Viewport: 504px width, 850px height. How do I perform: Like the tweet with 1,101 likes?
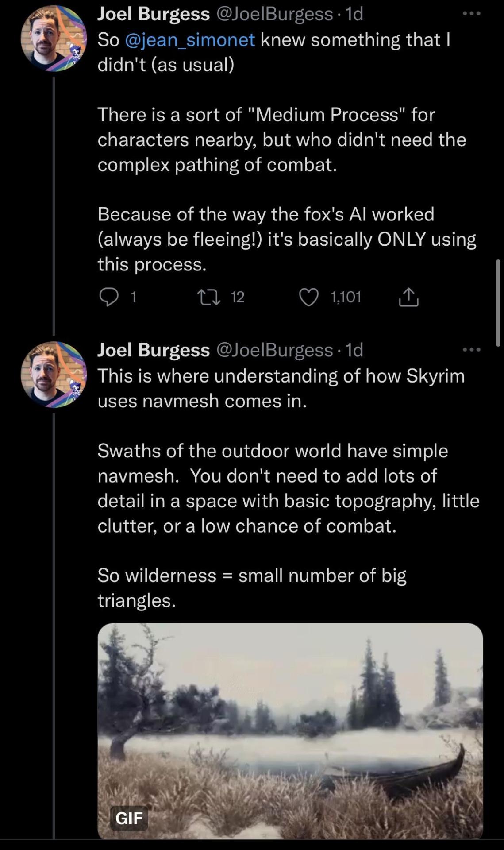click(x=309, y=297)
